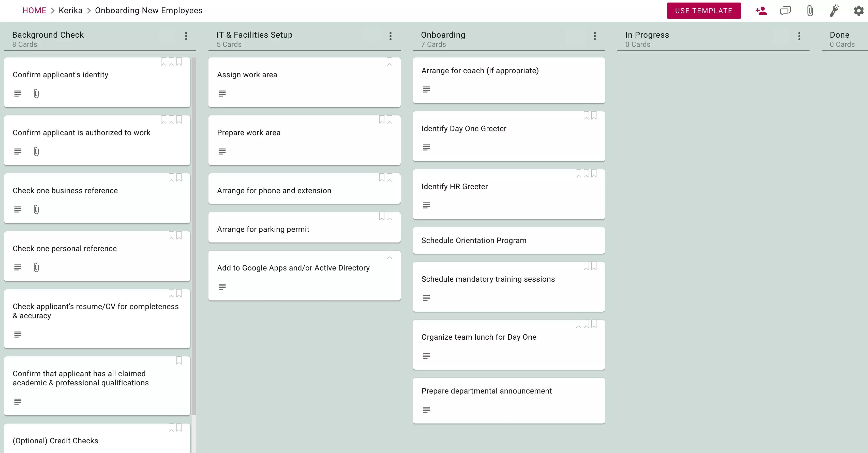Click details icon on Add to Google Apps card
Screen dimensions: 868x453
(222, 286)
